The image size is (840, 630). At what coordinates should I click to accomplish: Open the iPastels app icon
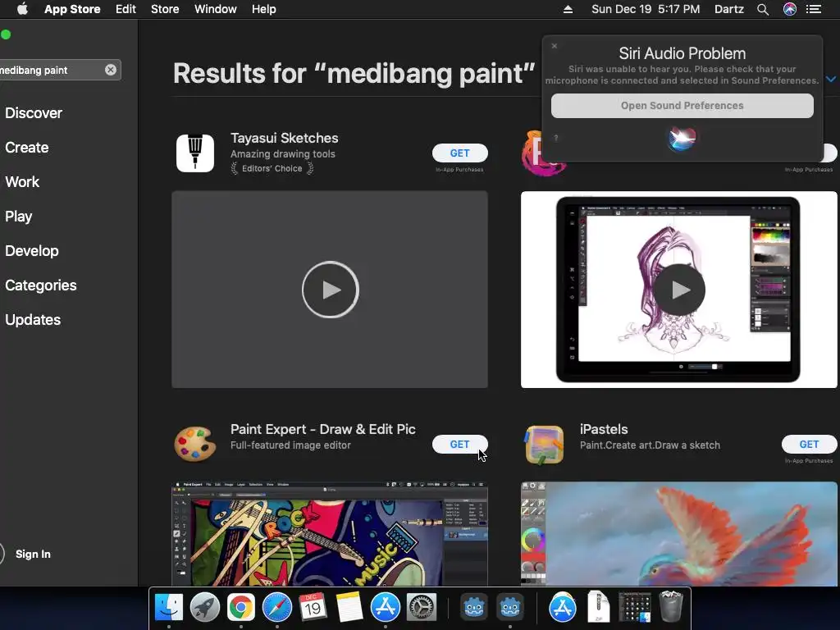(x=545, y=444)
